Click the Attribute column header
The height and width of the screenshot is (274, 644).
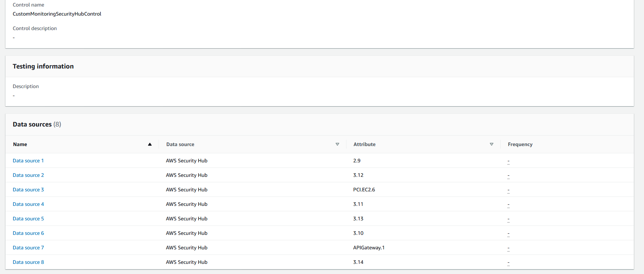[365, 144]
